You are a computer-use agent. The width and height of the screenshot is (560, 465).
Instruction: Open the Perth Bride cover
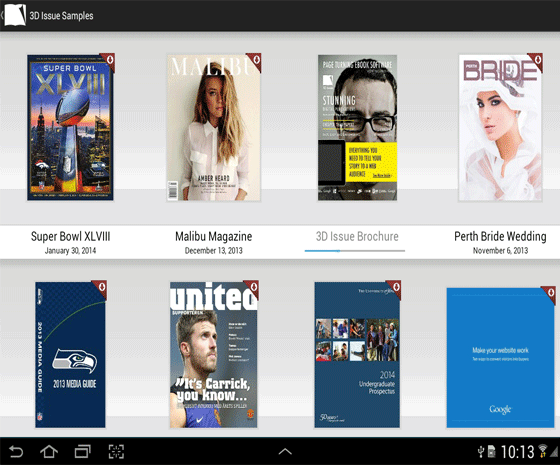500,128
